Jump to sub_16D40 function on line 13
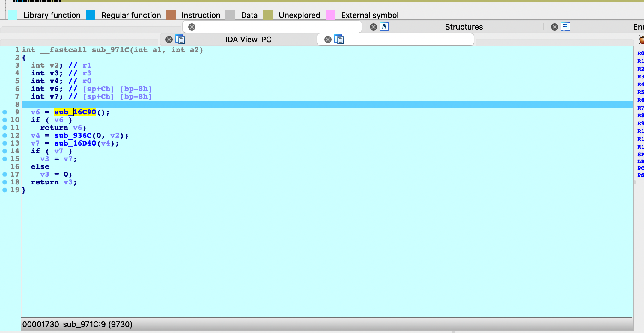Screen dimensions: 644x333 click(x=75, y=143)
